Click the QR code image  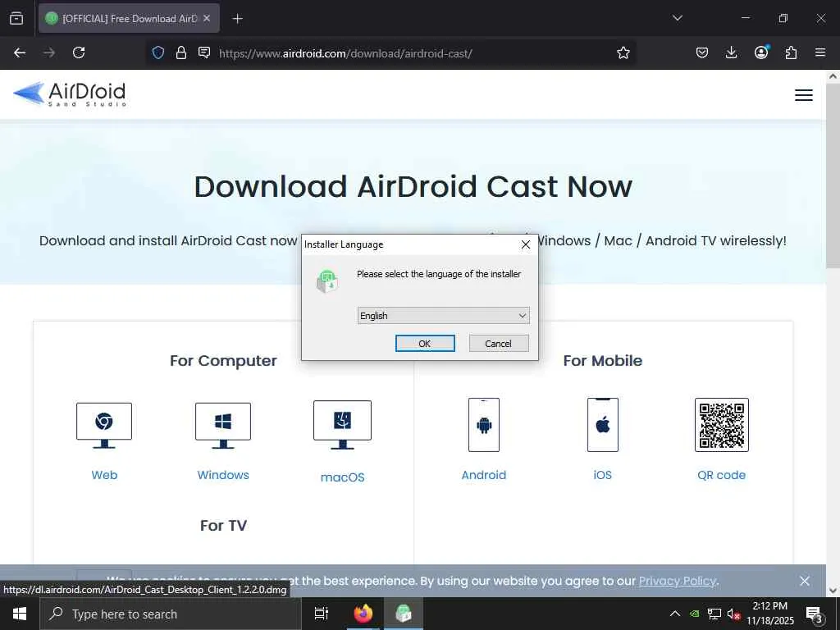(x=722, y=425)
